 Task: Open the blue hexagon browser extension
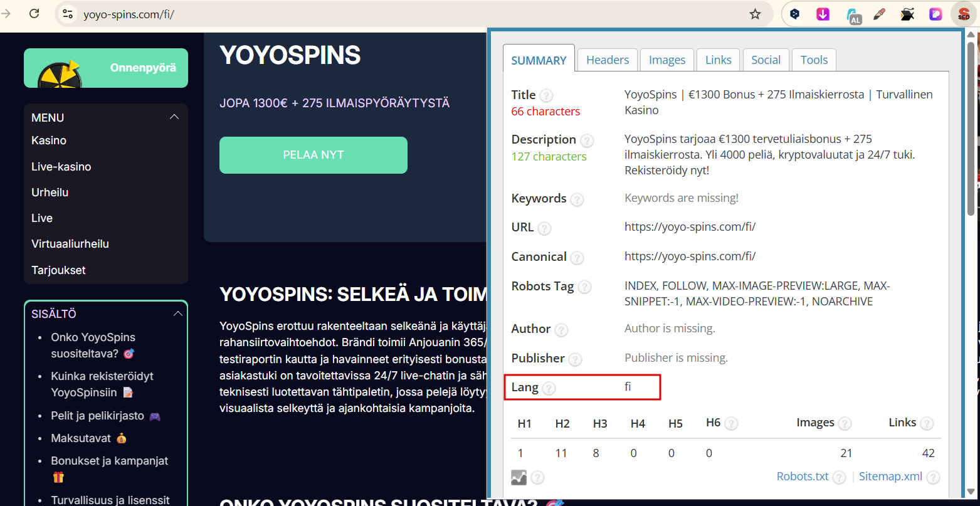pos(794,14)
